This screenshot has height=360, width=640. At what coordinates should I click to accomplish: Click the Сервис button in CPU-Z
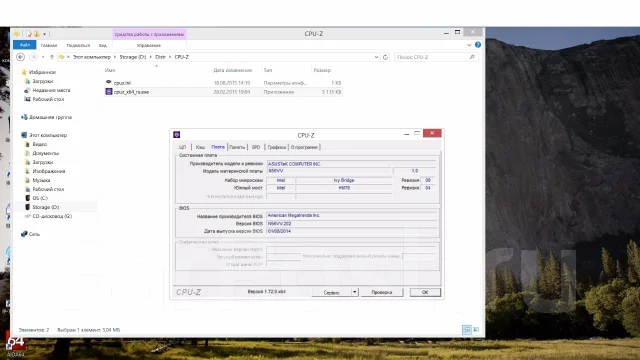tap(331, 292)
